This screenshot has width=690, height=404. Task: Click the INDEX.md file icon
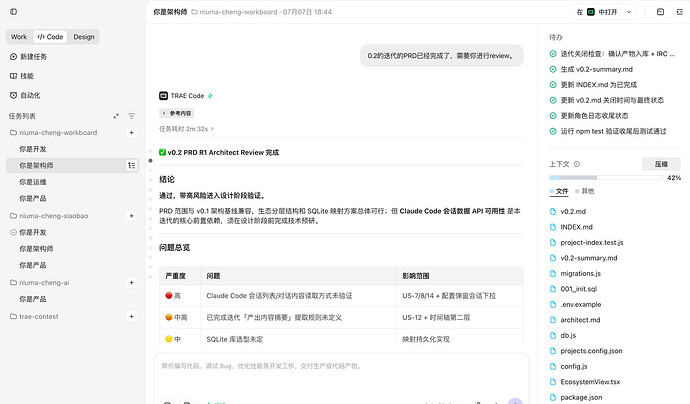pos(553,227)
